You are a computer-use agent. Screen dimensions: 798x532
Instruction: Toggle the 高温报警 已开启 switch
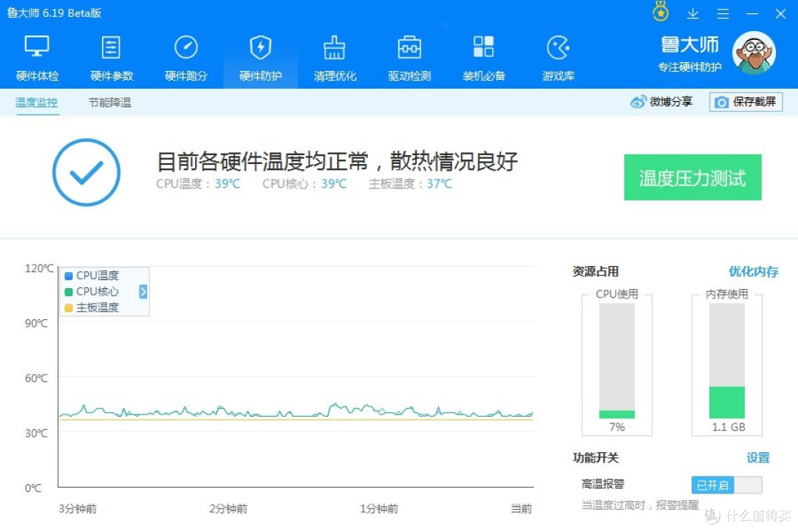[x=727, y=485]
